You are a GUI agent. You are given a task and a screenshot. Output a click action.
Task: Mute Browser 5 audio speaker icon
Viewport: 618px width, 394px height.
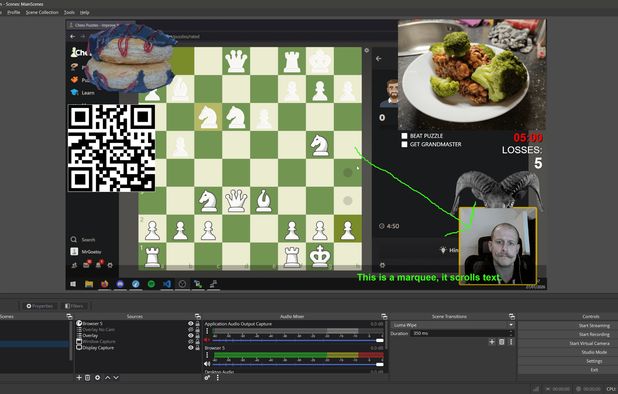(x=207, y=364)
